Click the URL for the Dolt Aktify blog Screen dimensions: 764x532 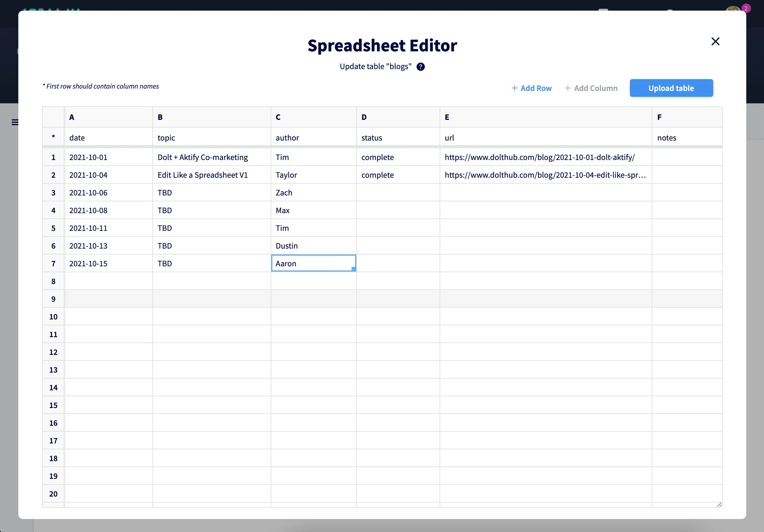pyautogui.click(x=539, y=157)
